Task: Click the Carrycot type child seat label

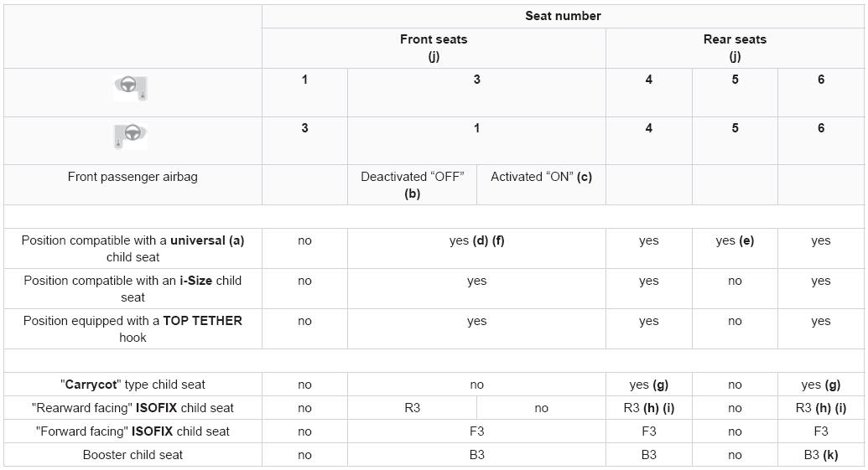Action: [133, 385]
